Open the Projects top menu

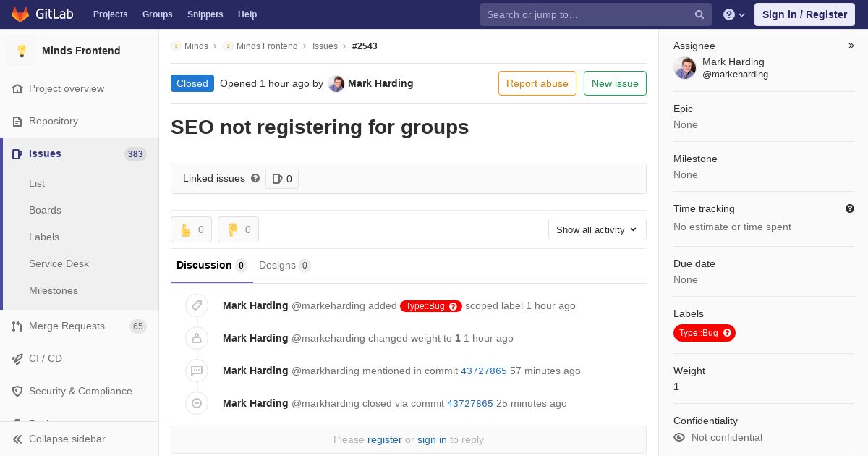[x=111, y=14]
